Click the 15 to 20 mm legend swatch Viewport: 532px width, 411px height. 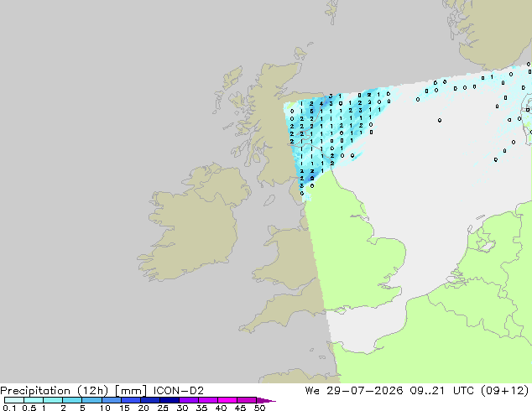(x=131, y=400)
